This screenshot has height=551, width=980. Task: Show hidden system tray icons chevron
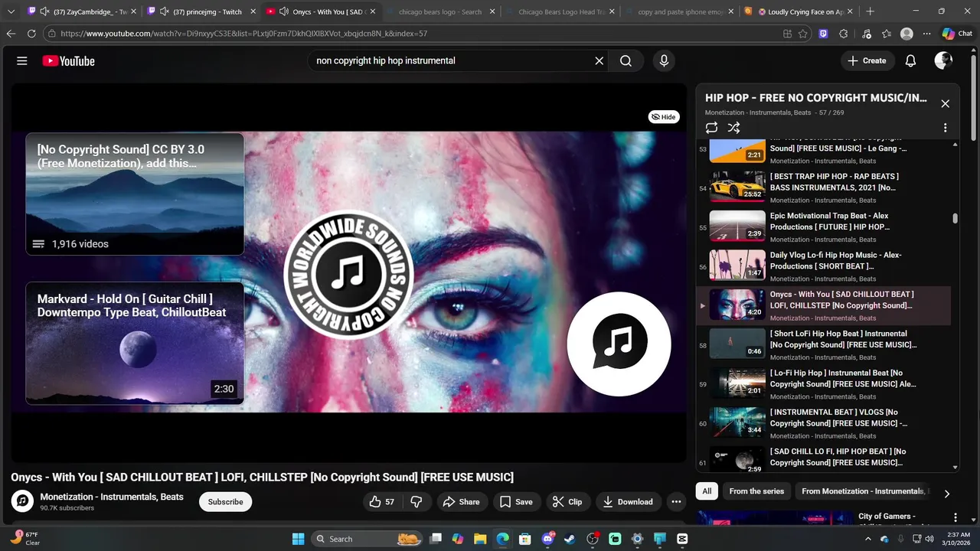coord(867,539)
